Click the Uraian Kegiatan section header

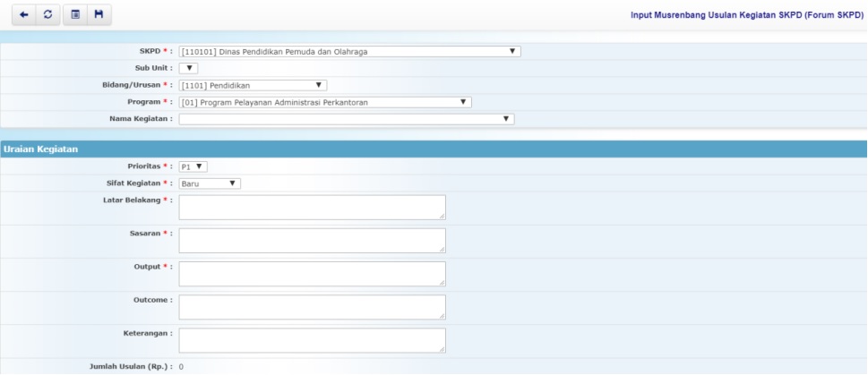click(41, 149)
